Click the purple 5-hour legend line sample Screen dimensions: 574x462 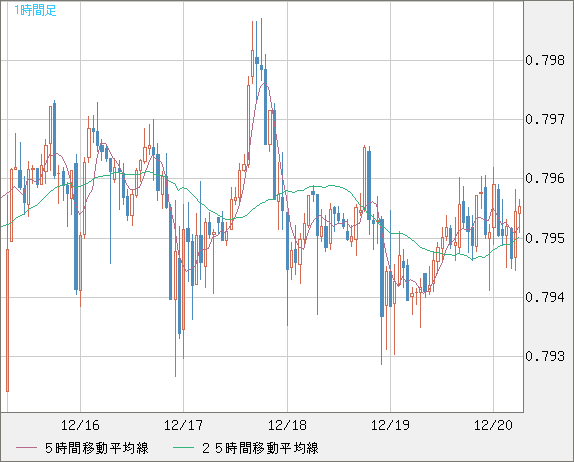[26, 448]
